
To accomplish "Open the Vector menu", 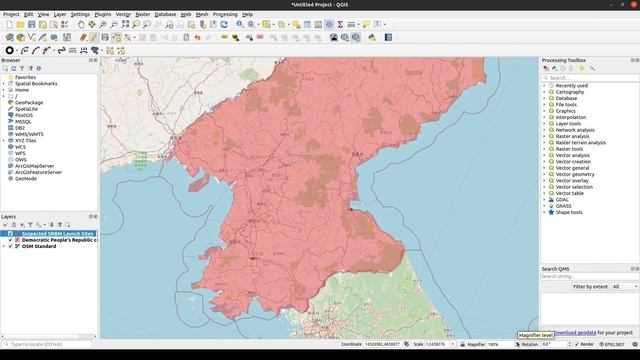I will pyautogui.click(x=123, y=14).
